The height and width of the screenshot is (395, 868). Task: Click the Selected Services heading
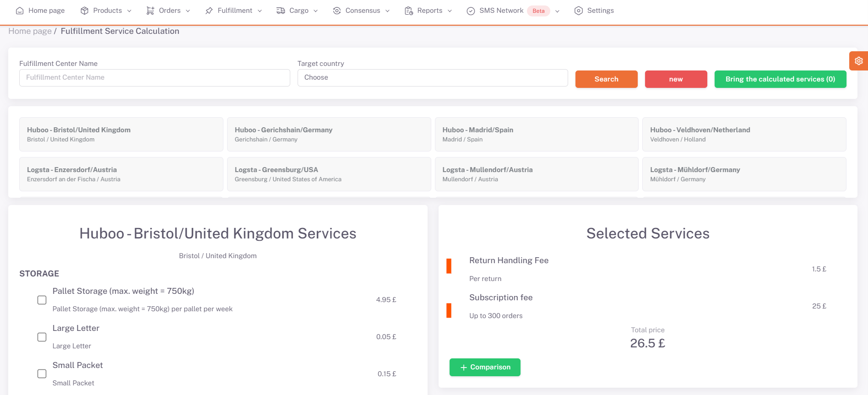[x=648, y=233]
